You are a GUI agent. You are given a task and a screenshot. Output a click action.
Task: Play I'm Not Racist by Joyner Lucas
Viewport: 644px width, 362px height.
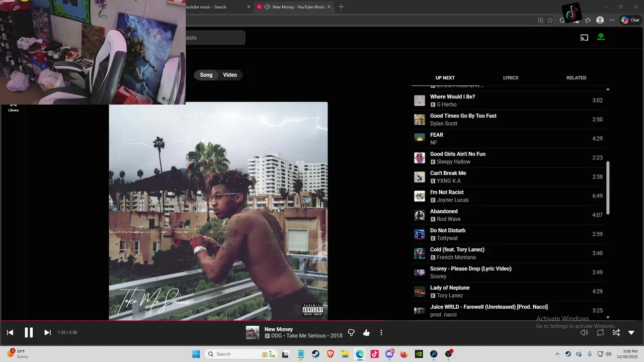click(508, 196)
